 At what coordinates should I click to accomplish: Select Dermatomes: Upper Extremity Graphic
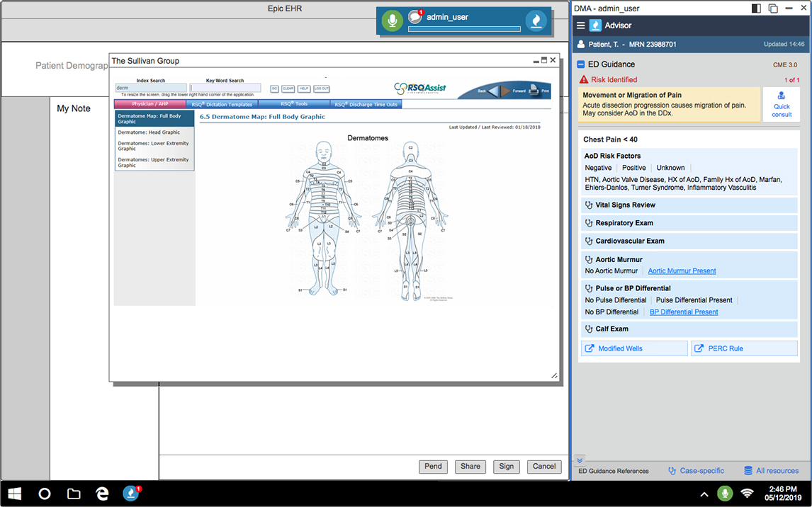(x=154, y=162)
